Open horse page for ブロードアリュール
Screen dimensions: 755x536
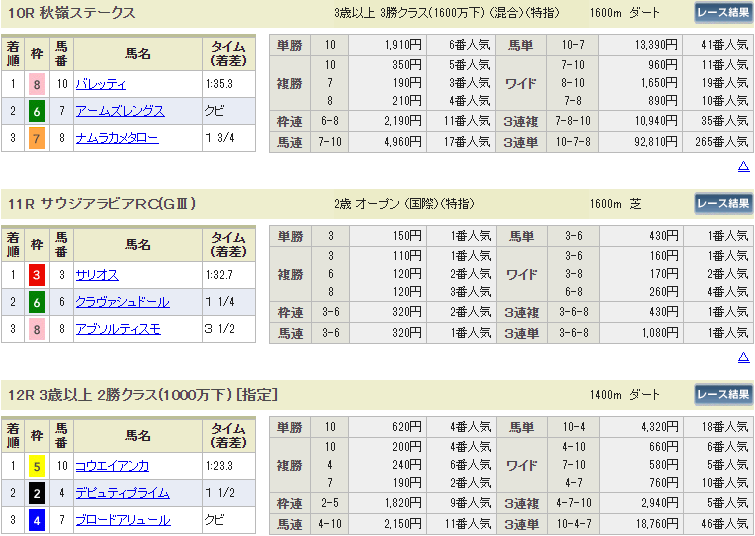click(123, 520)
